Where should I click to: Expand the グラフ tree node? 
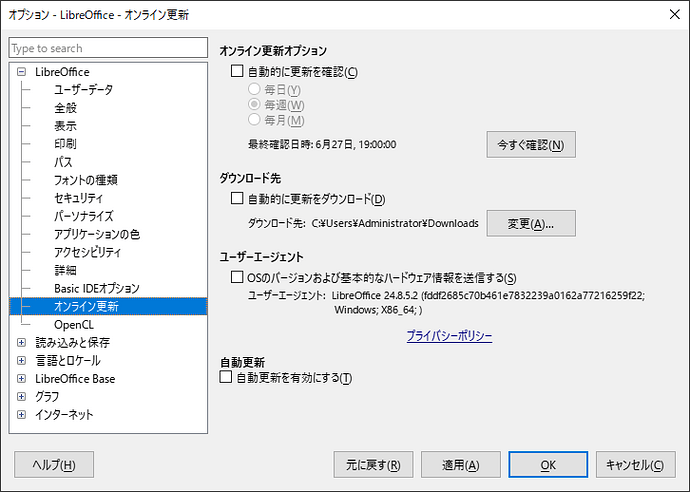point(21,397)
